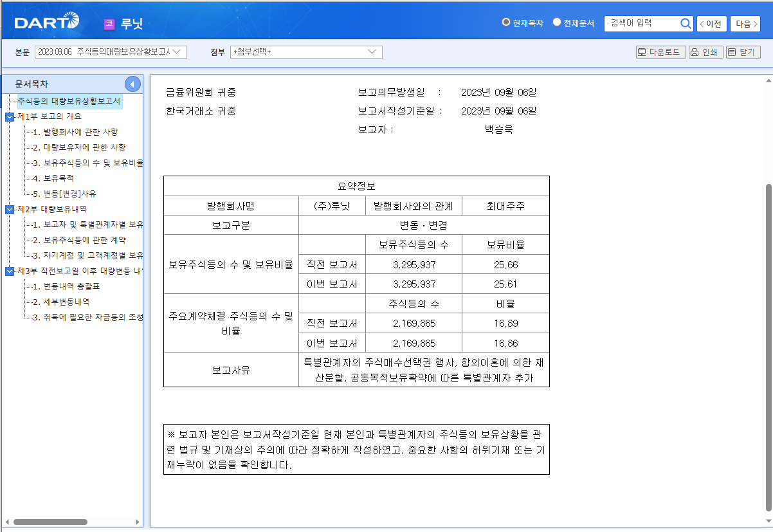This screenshot has height=532, width=773.
Task: Select the 전체문서 radio button
Action: pyautogui.click(x=557, y=23)
